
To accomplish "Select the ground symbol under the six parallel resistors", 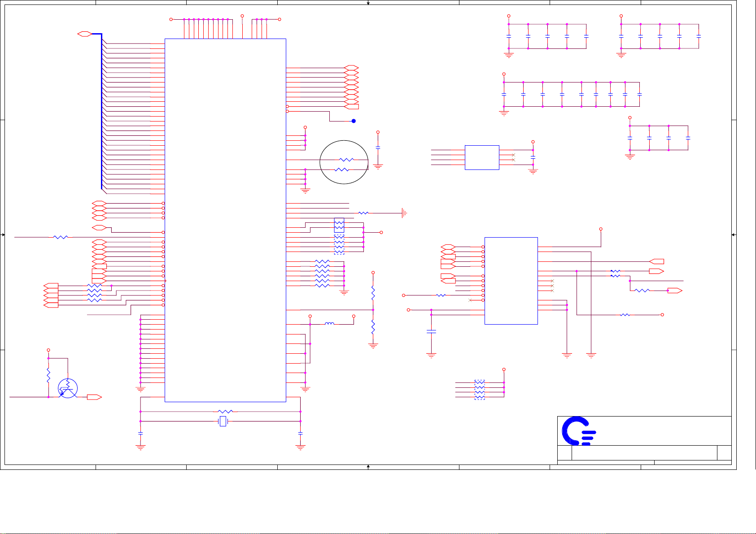I will pyautogui.click(x=344, y=292).
